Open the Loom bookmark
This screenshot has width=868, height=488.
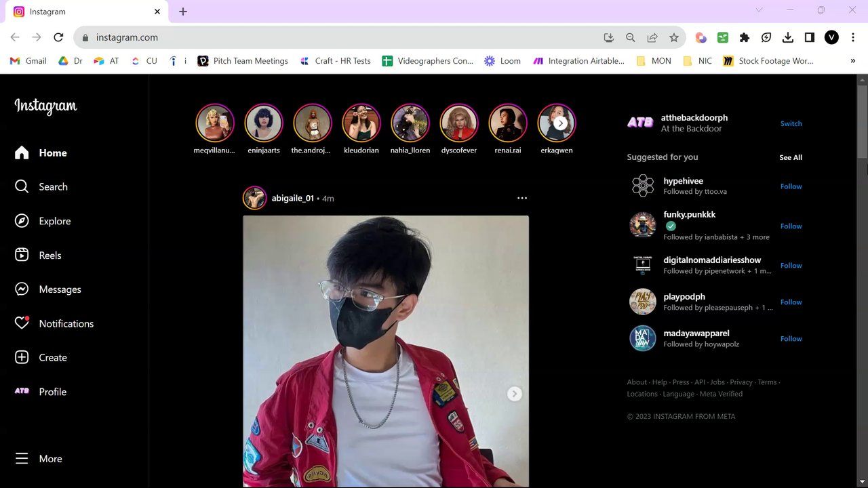point(502,61)
